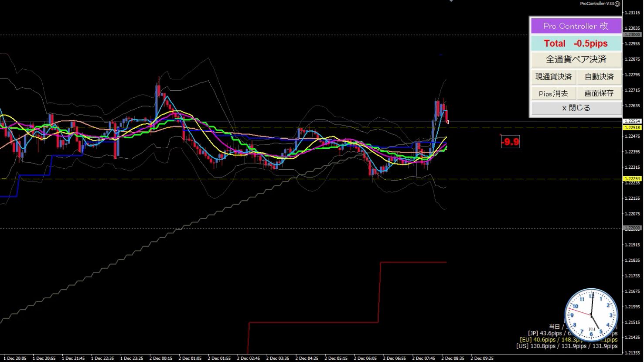644x362 pixels.
Task: Close current pair with 現通貨決済
Action: point(554,77)
